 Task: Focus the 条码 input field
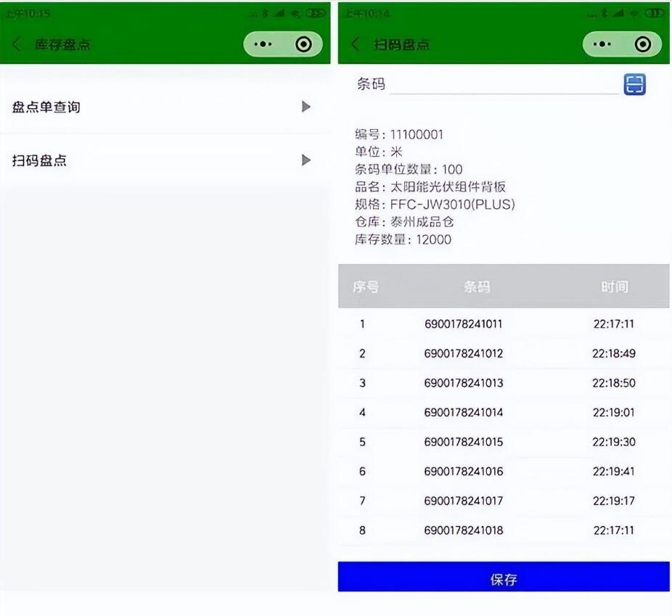[504, 84]
